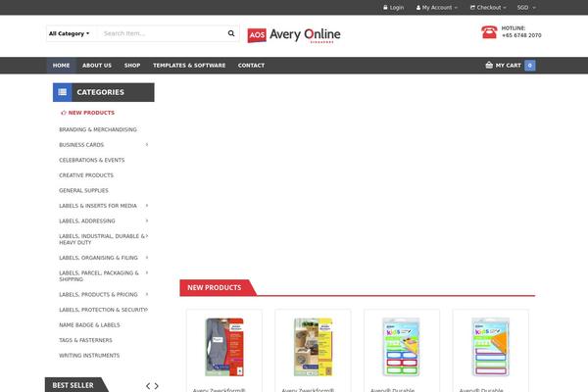588x392 pixels.
Task: Open the SGD currency dropdown
Action: tap(526, 8)
